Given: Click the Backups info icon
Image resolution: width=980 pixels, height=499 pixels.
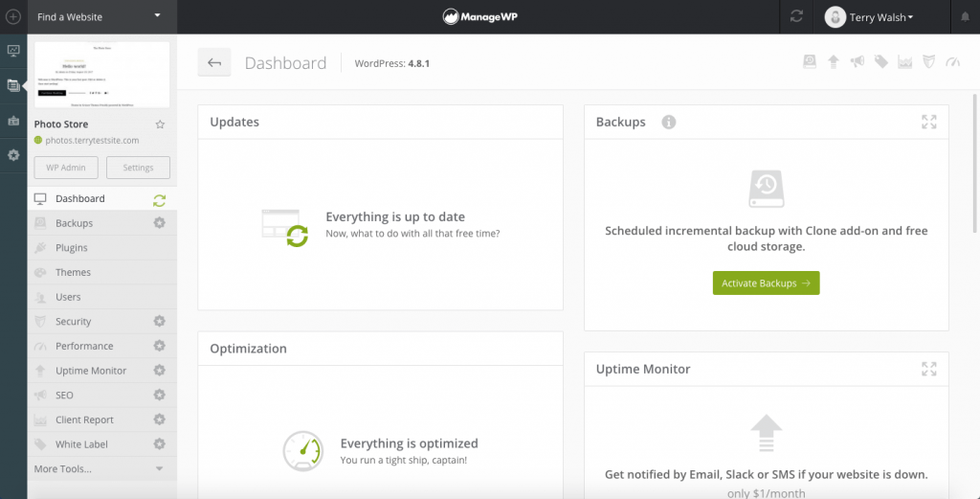Looking at the screenshot, I should tap(669, 122).
